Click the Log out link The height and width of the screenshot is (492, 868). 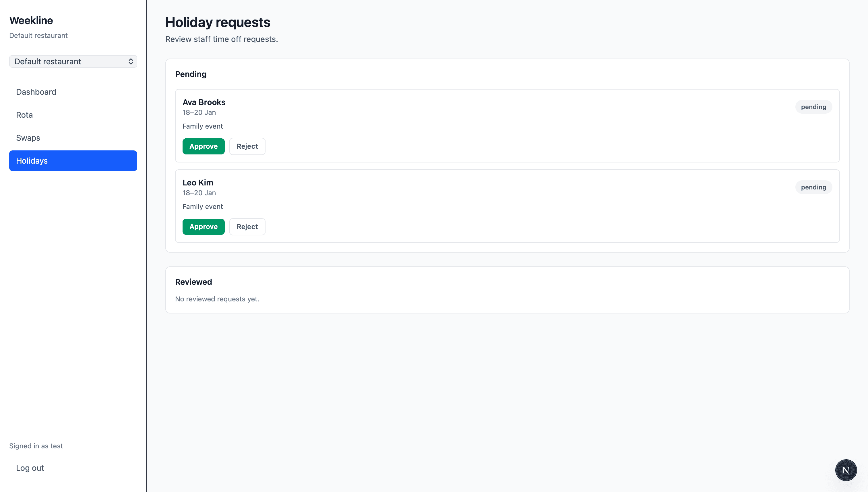[x=30, y=468]
